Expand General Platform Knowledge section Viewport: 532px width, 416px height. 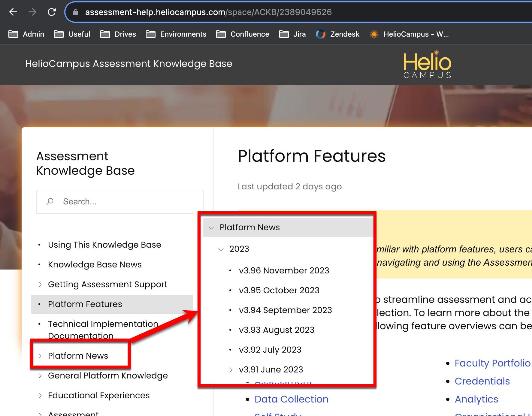pyautogui.click(x=40, y=375)
